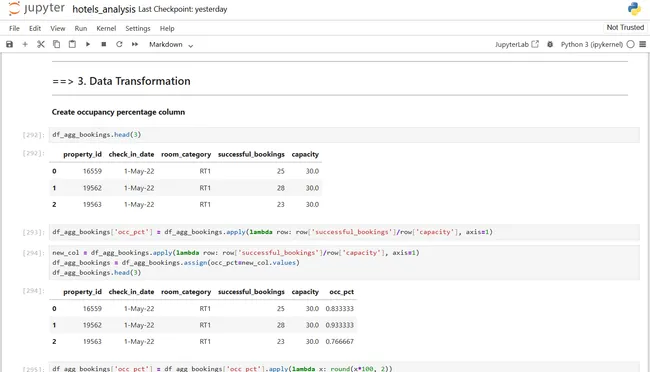This screenshot has width=650, height=372.
Task: Click room_category header in first output table
Action: (x=186, y=154)
